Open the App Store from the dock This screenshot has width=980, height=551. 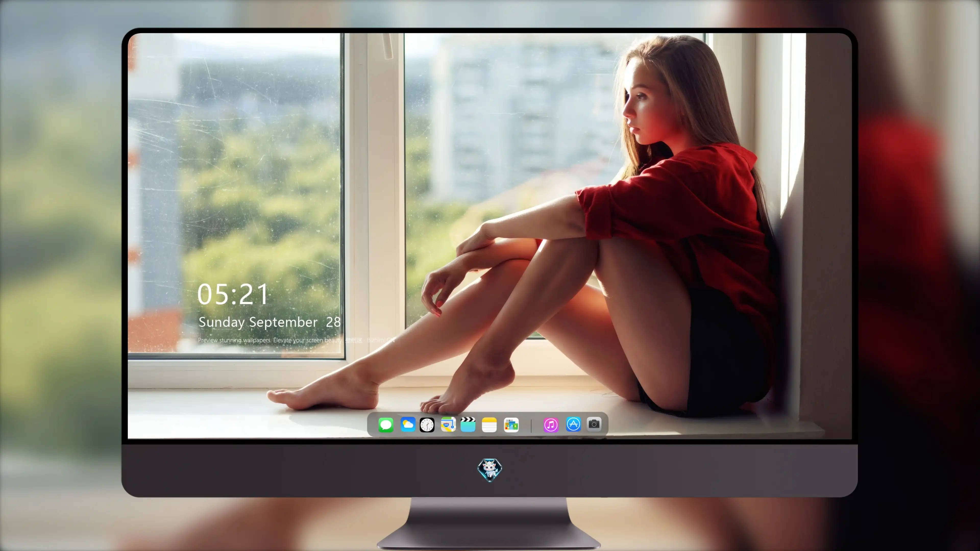pos(573,424)
